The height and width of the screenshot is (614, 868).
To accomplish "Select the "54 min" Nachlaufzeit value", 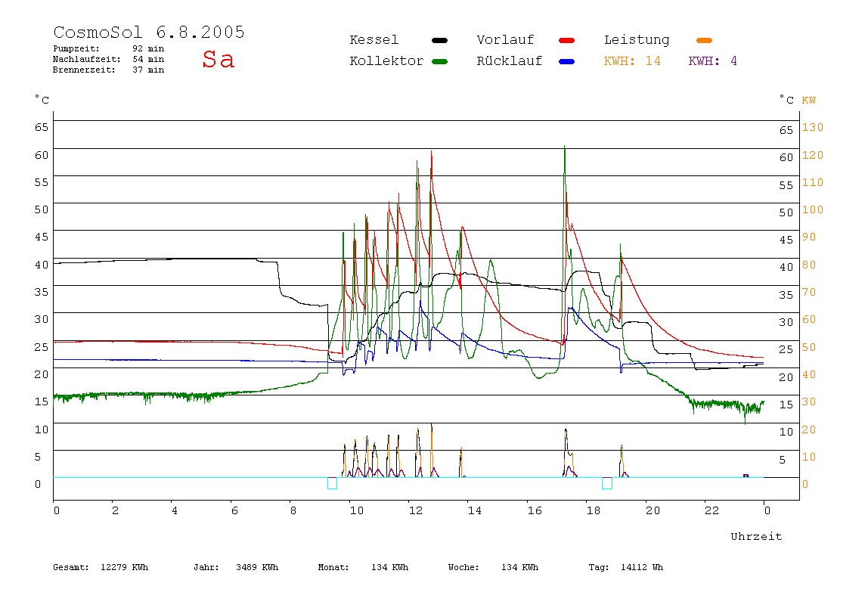I will [x=148, y=59].
